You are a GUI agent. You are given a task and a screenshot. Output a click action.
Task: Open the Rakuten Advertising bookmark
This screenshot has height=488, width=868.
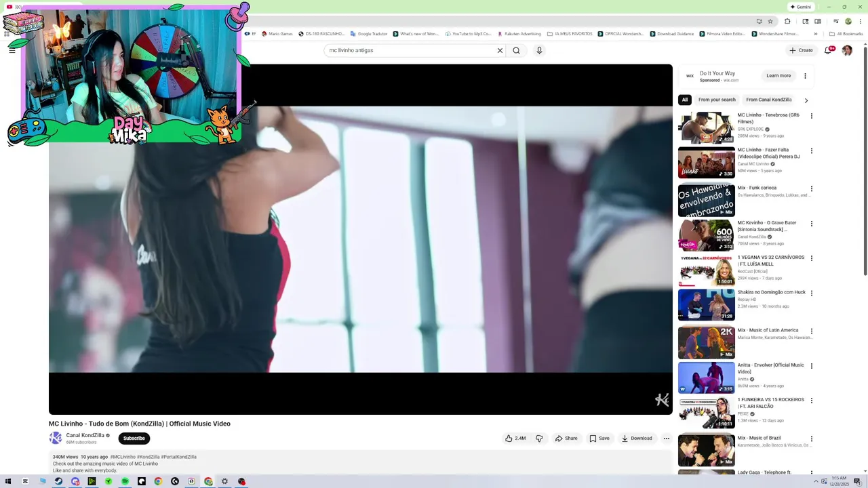coord(519,34)
